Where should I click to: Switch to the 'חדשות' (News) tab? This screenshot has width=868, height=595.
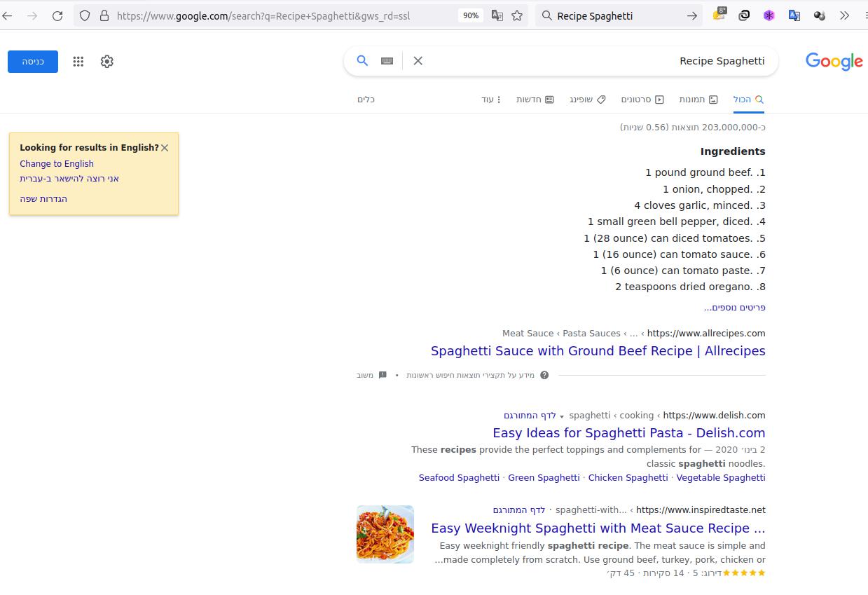tap(535, 100)
